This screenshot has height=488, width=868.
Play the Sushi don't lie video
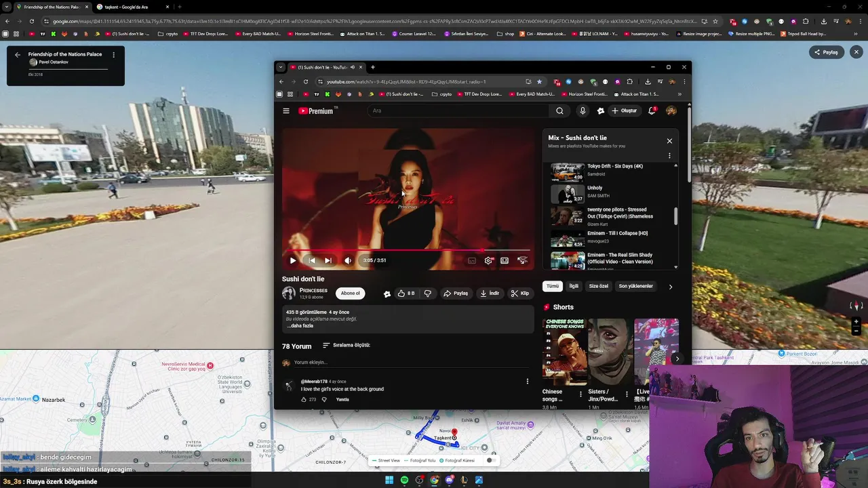293,260
